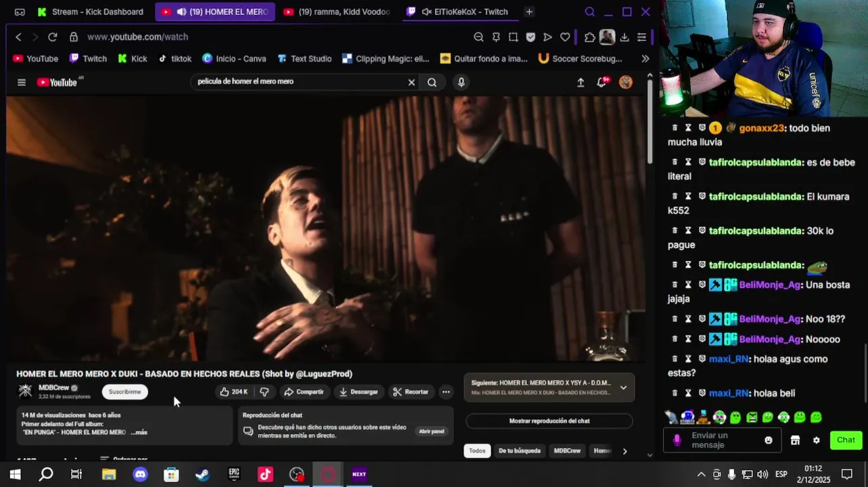Show hidden bookmarks with double chevron
The height and width of the screenshot is (487, 868).
point(645,59)
